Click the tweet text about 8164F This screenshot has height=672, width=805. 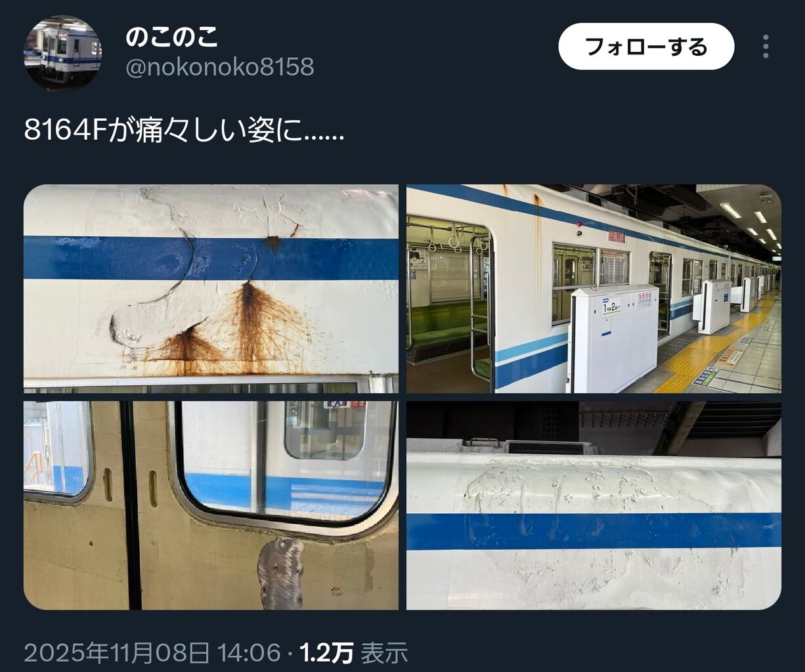tap(184, 131)
